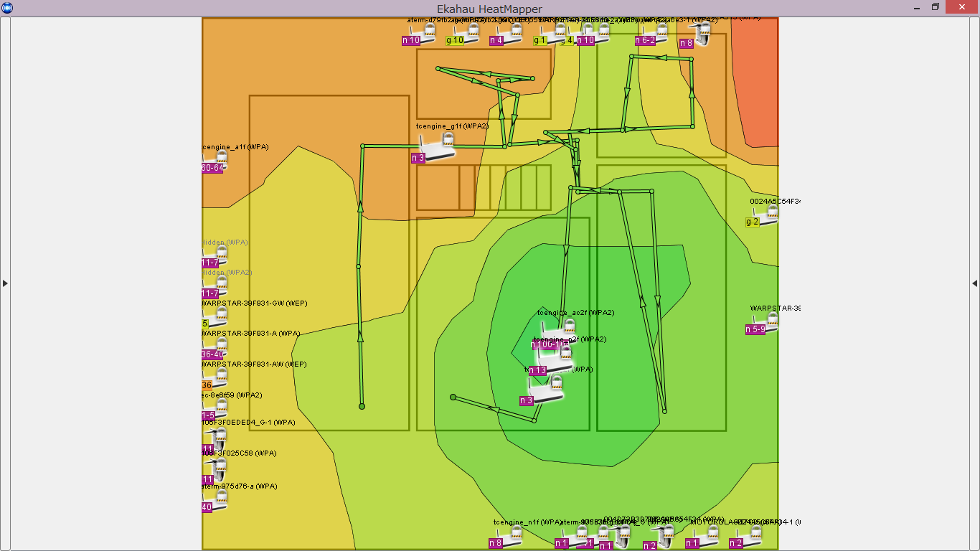Expand the left side panel arrow
Image resolution: width=980 pixels, height=551 pixels.
5,283
